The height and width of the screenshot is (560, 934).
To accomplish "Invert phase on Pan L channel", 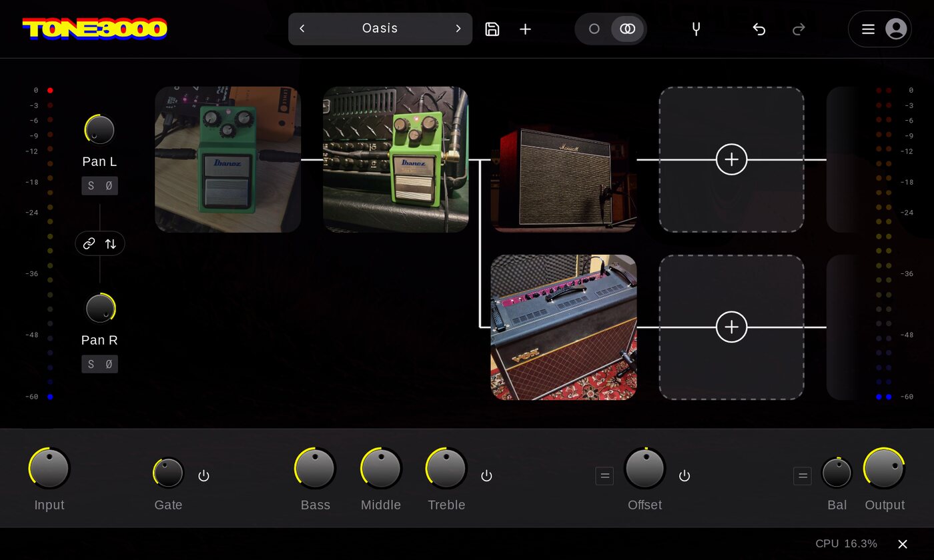I will (x=109, y=186).
